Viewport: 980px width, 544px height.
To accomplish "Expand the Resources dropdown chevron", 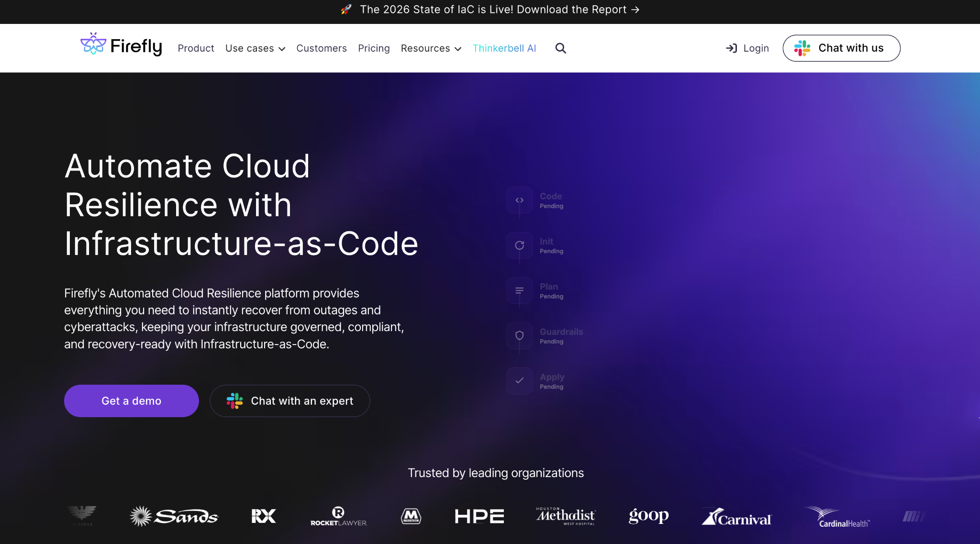I will pyautogui.click(x=458, y=49).
